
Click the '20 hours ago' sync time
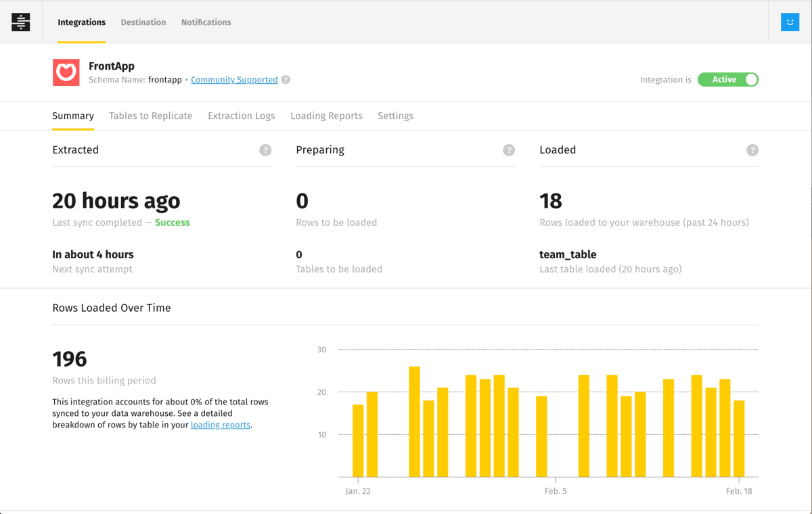116,201
